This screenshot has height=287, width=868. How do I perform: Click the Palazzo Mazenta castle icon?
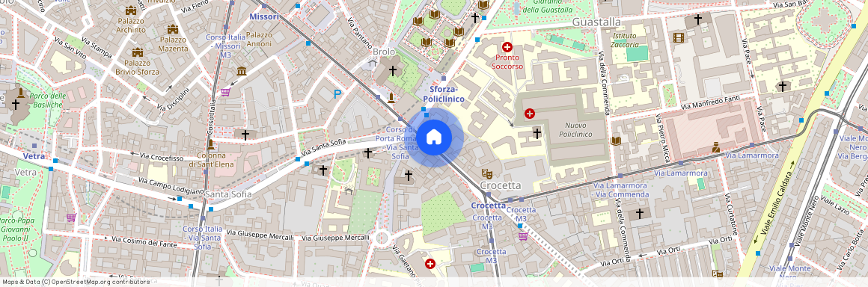pos(173,29)
